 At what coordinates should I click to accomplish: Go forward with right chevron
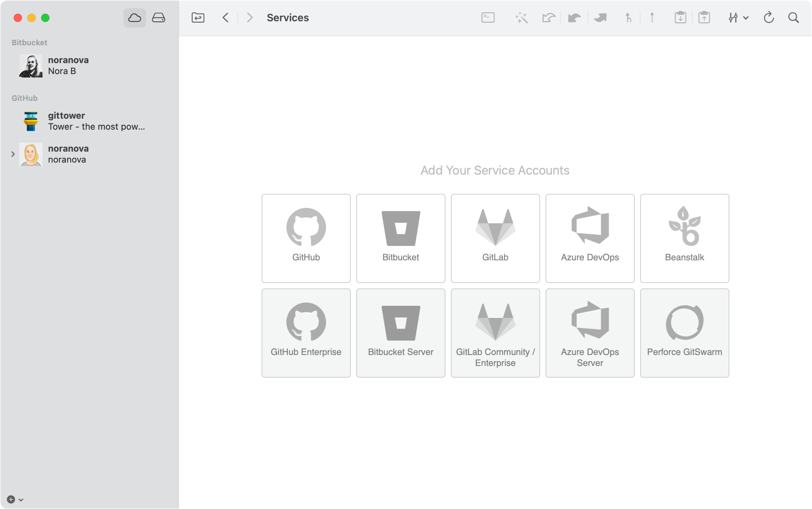[x=250, y=18]
